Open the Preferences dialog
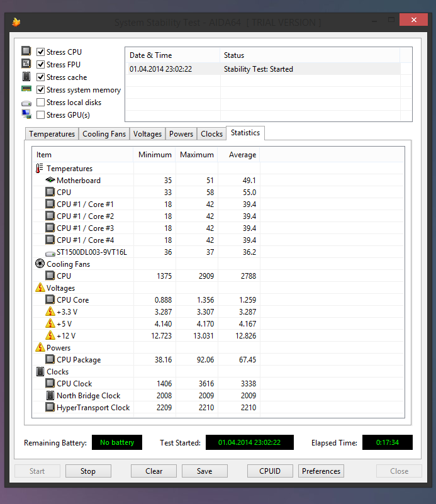The width and height of the screenshot is (436, 504). pyautogui.click(x=321, y=471)
